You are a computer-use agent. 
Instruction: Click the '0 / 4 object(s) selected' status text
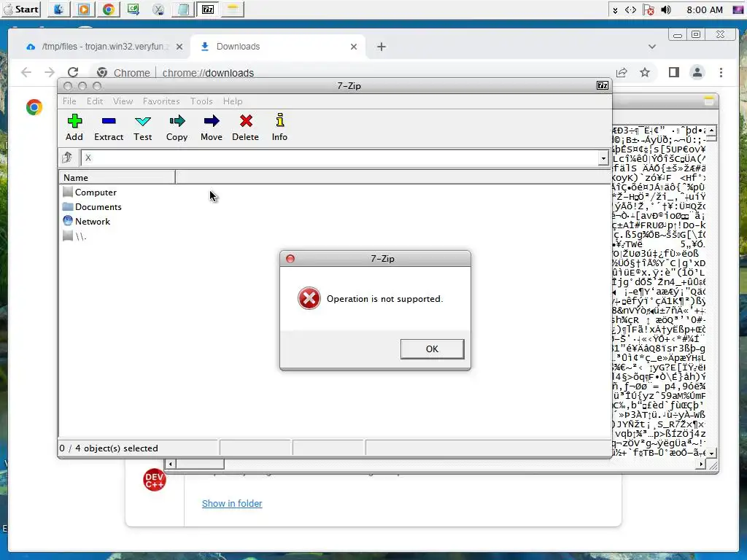coord(109,448)
